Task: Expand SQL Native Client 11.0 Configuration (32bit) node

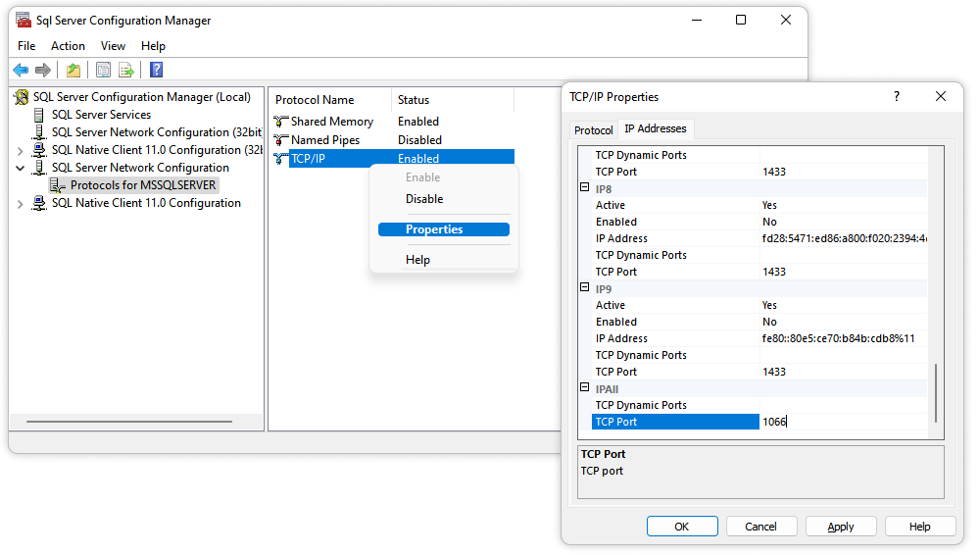Action: 20,151
